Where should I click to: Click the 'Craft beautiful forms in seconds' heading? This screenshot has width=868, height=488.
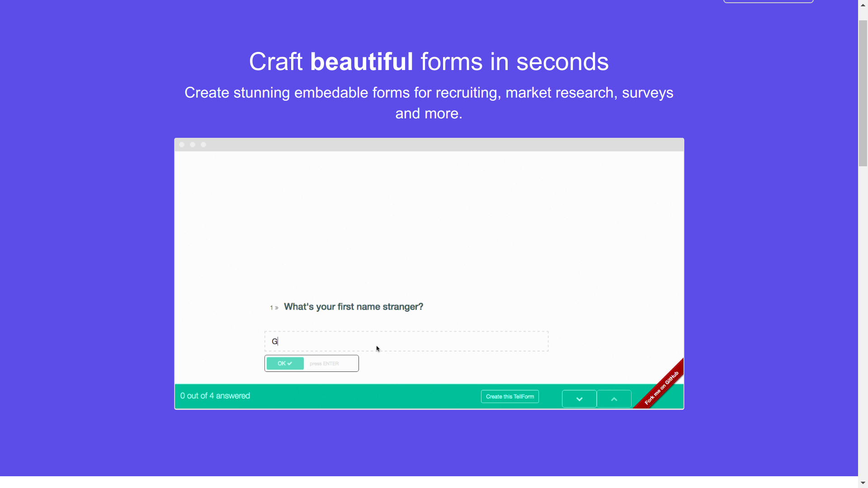[429, 61]
